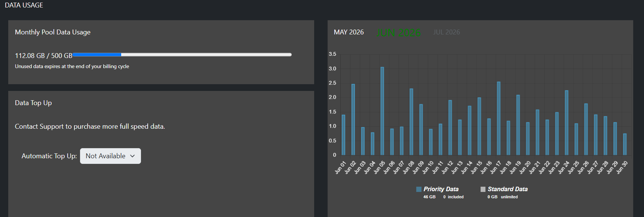Viewport: 644px width, 217px height.
Task: Click the Jun 24 usage bar
Action: pyautogui.click(x=567, y=123)
